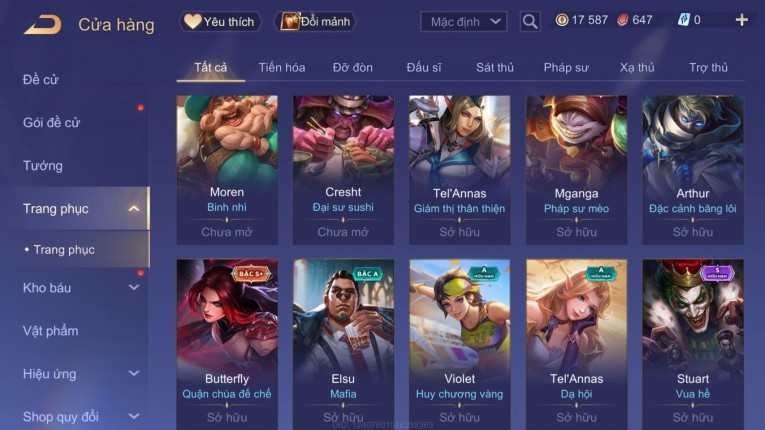Image resolution: width=765 pixels, height=430 pixels.
Task: Click the chest icon in Đổi mảnh
Action: tap(289, 21)
